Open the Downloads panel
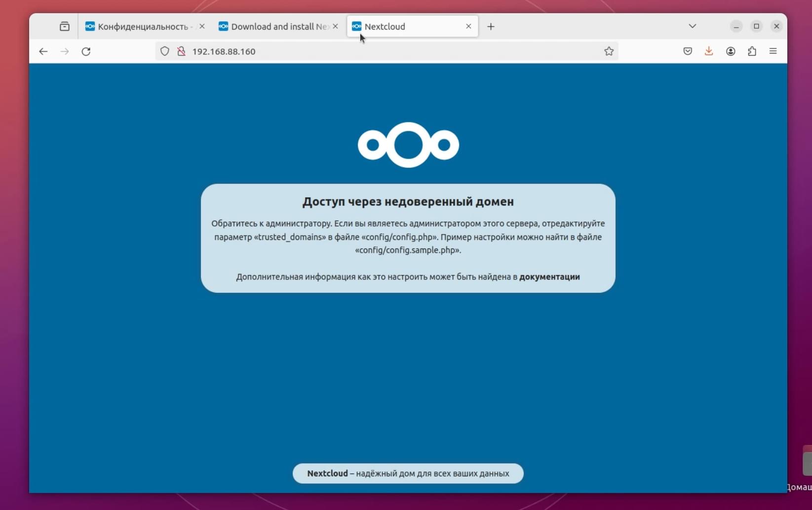Viewport: 812px width, 510px height. 709,51
